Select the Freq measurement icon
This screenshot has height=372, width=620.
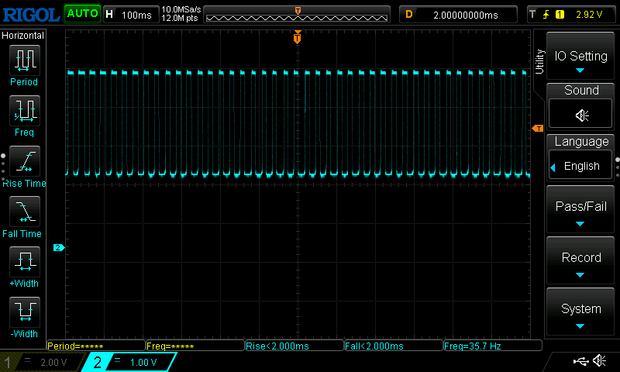[x=25, y=110]
